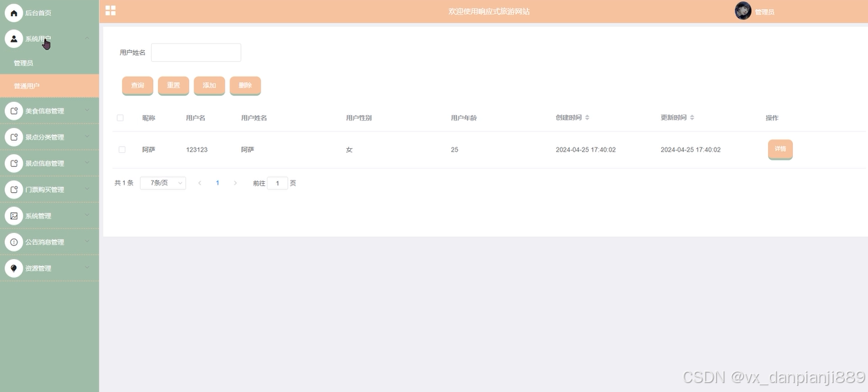Click the 删除 button

pos(245,85)
